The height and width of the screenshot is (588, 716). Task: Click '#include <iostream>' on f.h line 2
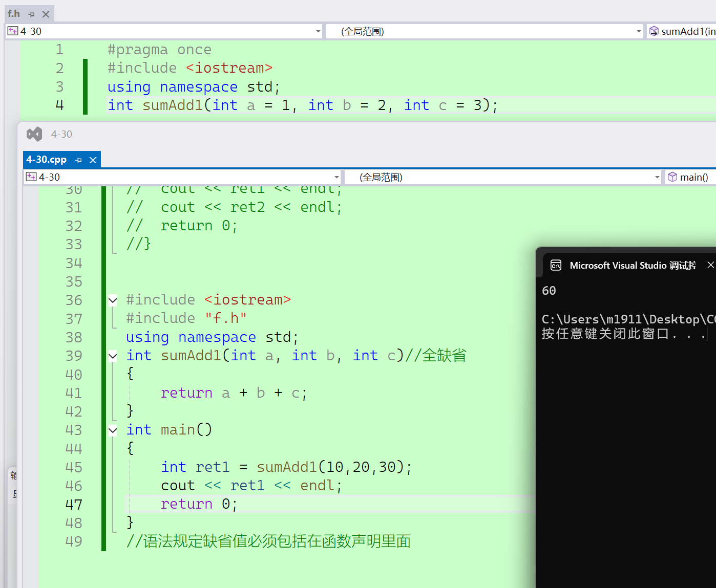pyautogui.click(x=190, y=68)
